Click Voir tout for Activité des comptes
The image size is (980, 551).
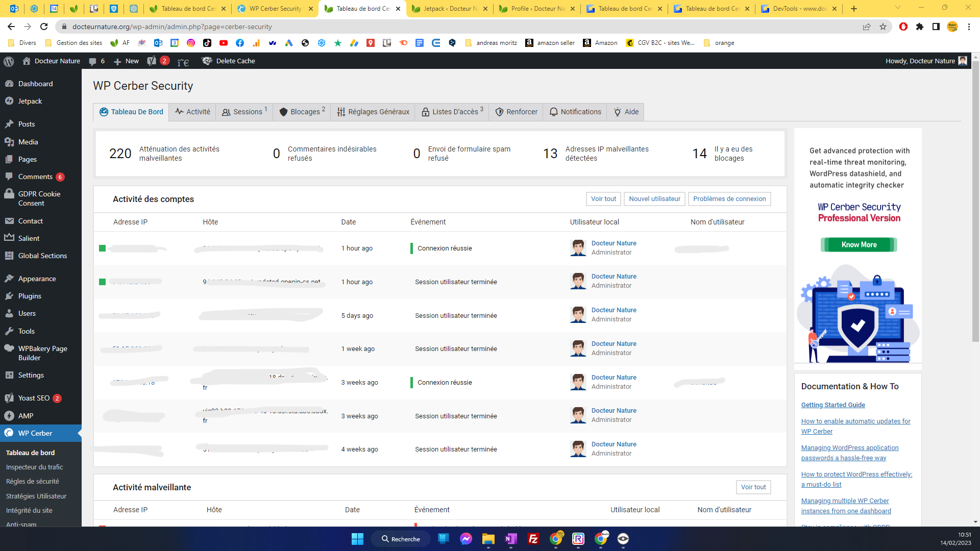[x=603, y=199]
